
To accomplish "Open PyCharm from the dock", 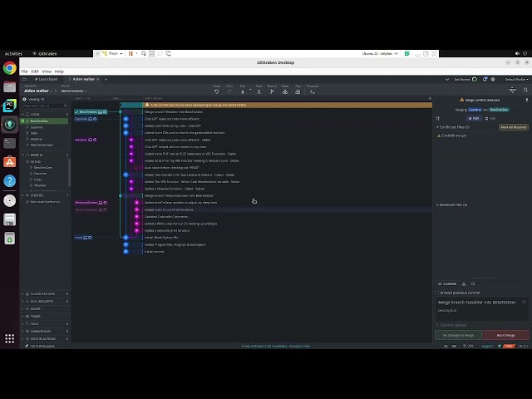I will pyautogui.click(x=9, y=106).
